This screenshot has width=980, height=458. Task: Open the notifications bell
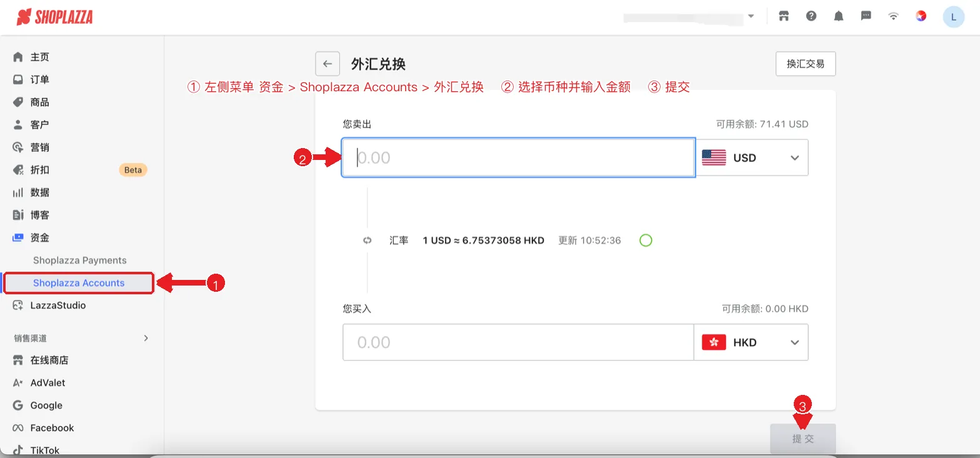(839, 16)
